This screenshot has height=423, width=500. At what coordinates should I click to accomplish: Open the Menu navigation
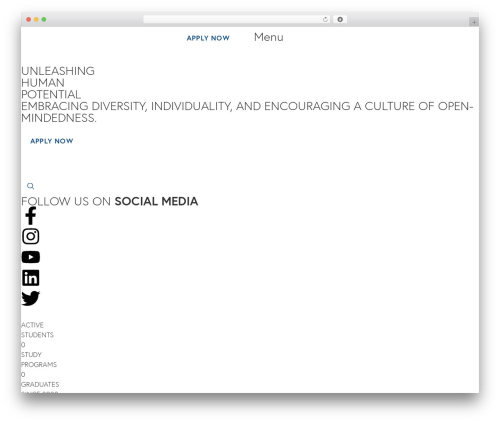[269, 37]
